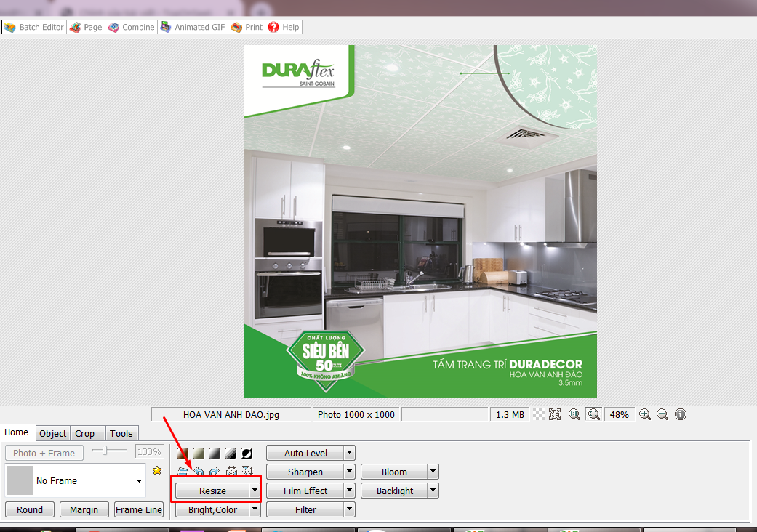This screenshot has height=532, width=757.
Task: Flip the photo horizontally
Action: pyautogui.click(x=231, y=471)
